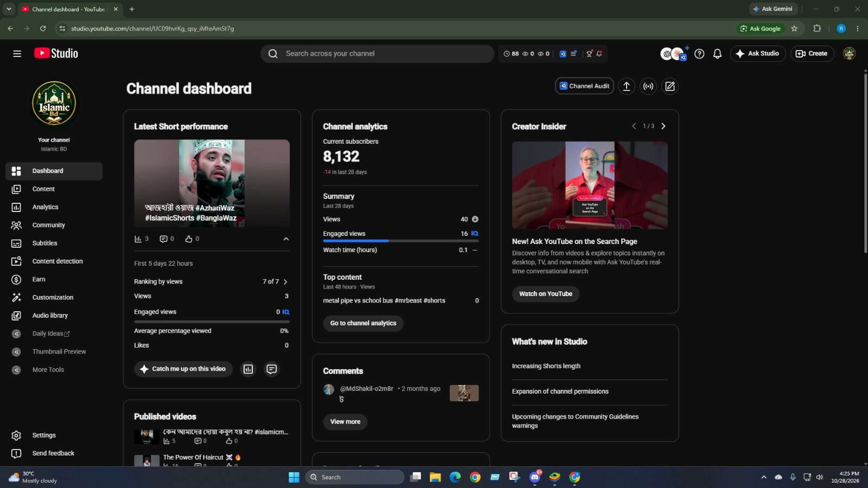Screen dimensions: 868x488
Task: Open the Latest Short video thumbnail
Action: point(212,183)
